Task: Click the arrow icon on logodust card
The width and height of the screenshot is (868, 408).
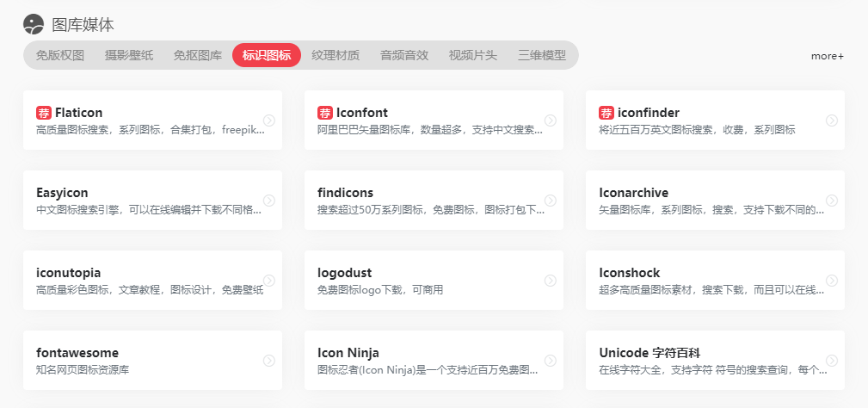Action: tap(551, 281)
